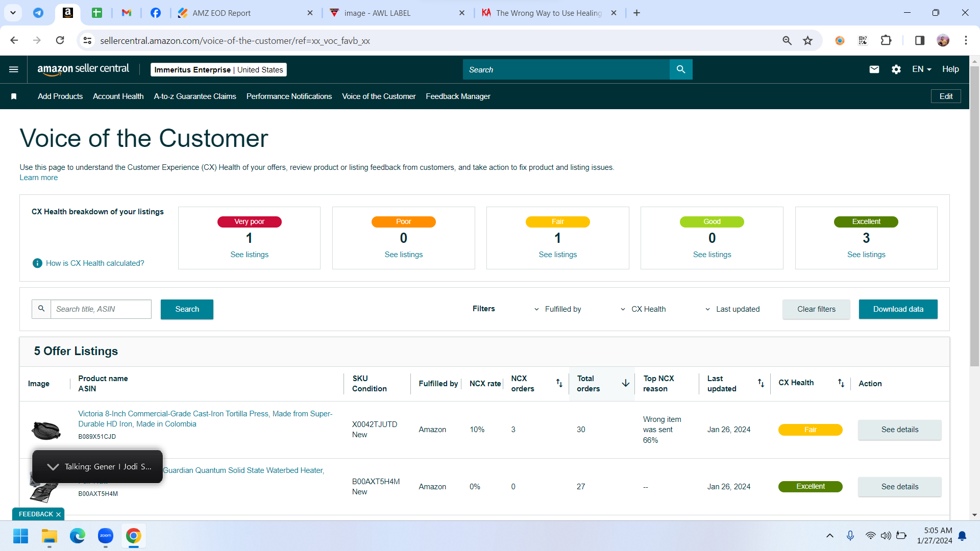The image size is (980, 551).
Task: Click the Immeritus Enterprise account switcher
Action: tap(218, 70)
